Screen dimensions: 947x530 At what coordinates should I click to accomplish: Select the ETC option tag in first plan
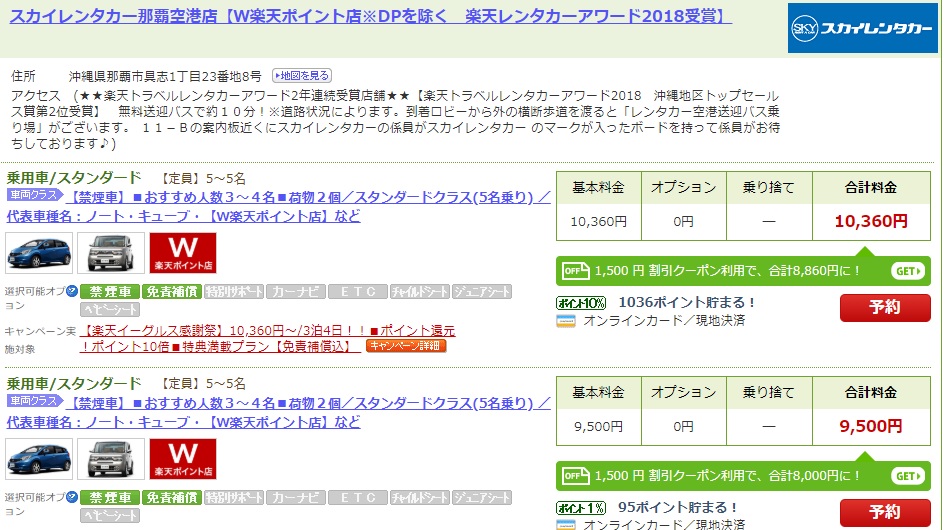(358, 292)
